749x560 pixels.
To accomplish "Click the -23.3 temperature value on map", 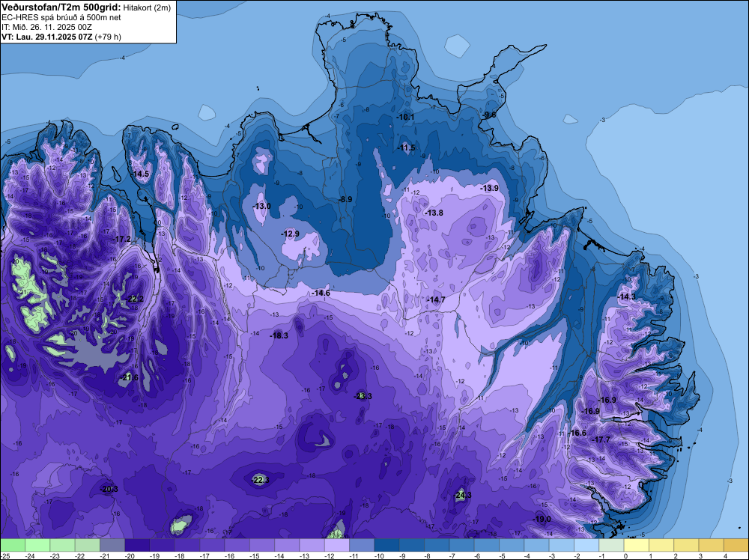I will pyautogui.click(x=363, y=396).
